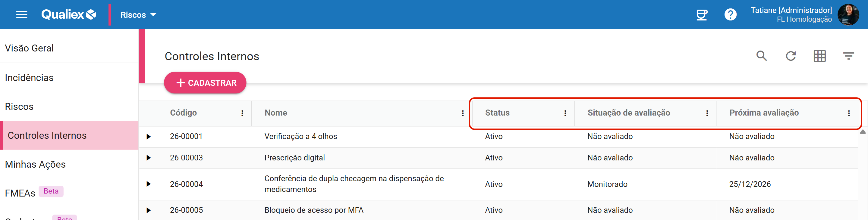This screenshot has width=868, height=220.
Task: Click the Qualiex logo
Action: pyautogui.click(x=69, y=14)
